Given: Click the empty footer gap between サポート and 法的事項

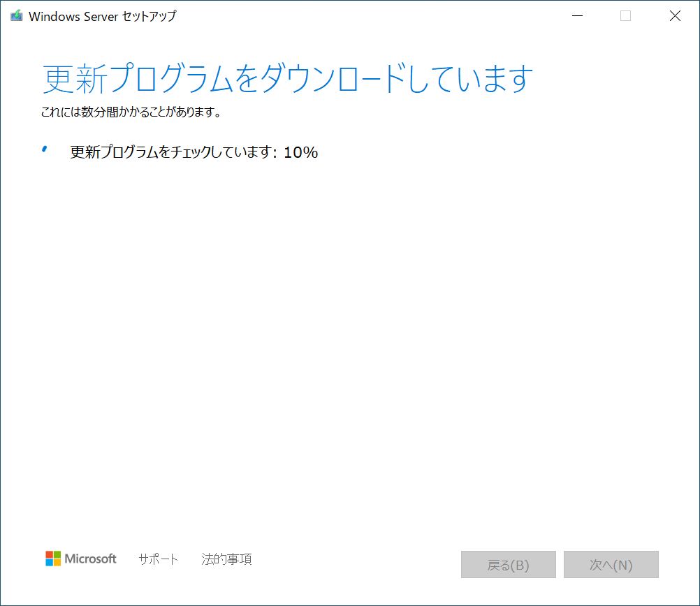Looking at the screenshot, I should pyautogui.click(x=189, y=559).
